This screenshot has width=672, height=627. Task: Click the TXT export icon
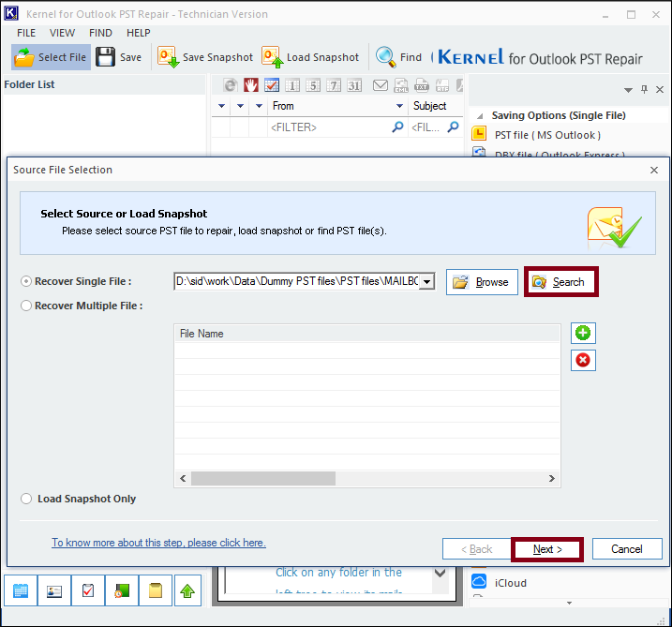[x=422, y=85]
